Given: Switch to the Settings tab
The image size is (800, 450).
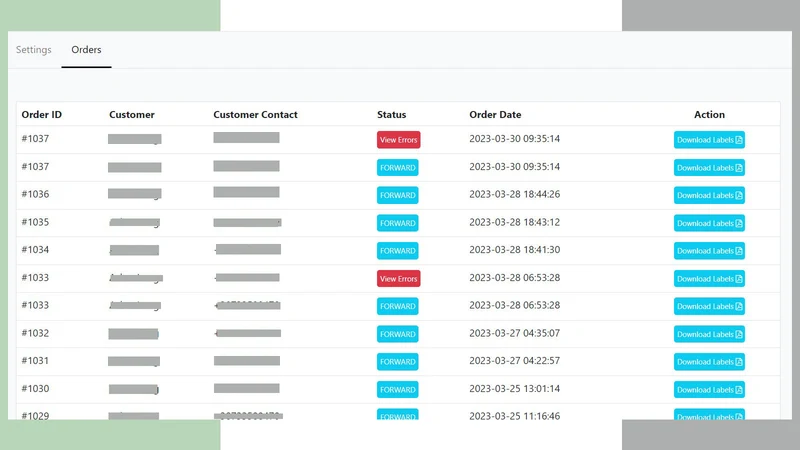Looking at the screenshot, I should [34, 49].
